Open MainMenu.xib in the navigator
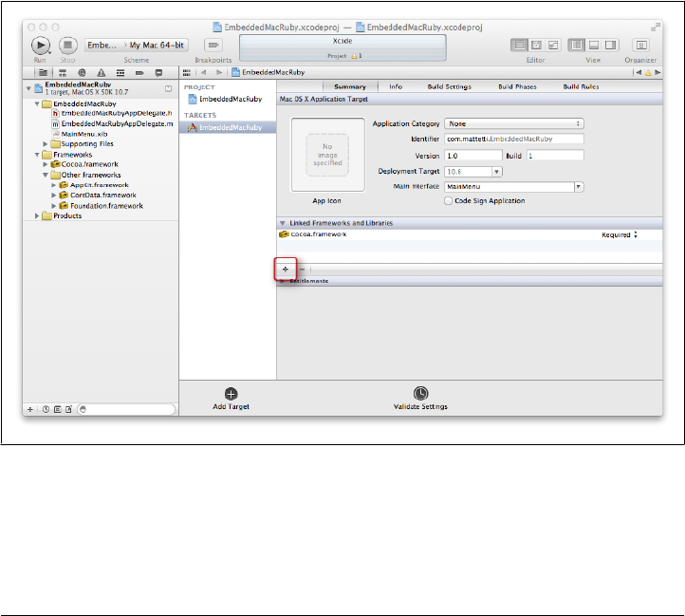This screenshot has height=616, width=685. tap(80, 134)
